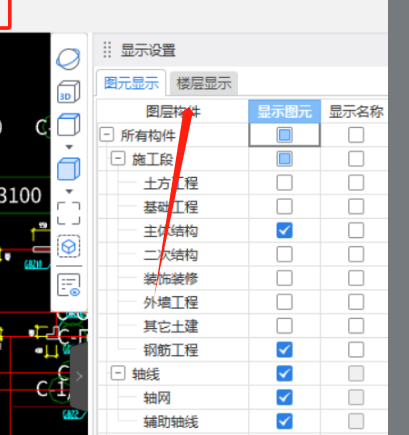
Task: Select the 装饰装修 row label
Action: coord(171,279)
